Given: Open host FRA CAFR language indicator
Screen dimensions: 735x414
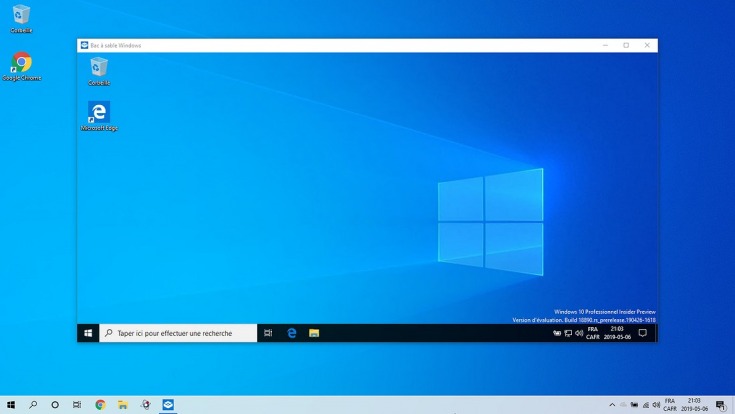Looking at the screenshot, I should click(670, 405).
